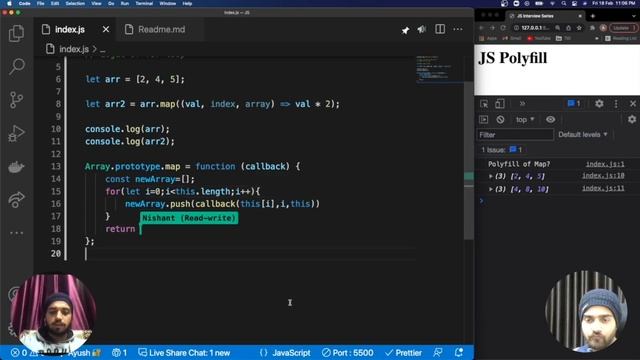
Task: Click the DevTools inspect element icon
Action: point(484,104)
